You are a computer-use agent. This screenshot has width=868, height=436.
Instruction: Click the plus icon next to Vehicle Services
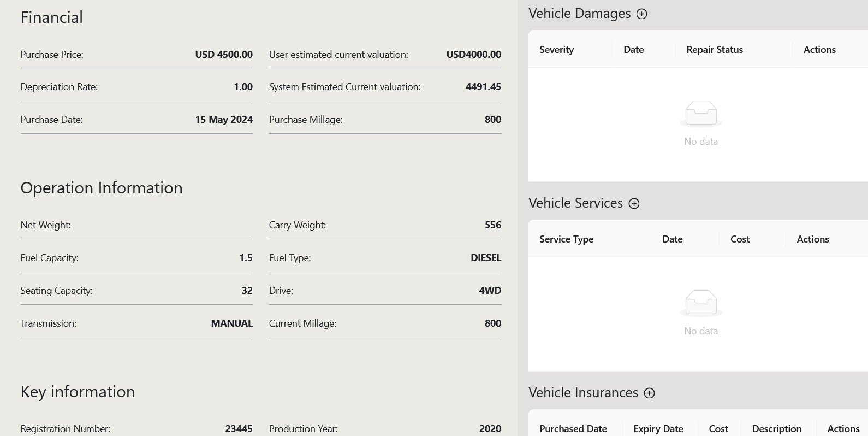634,204
